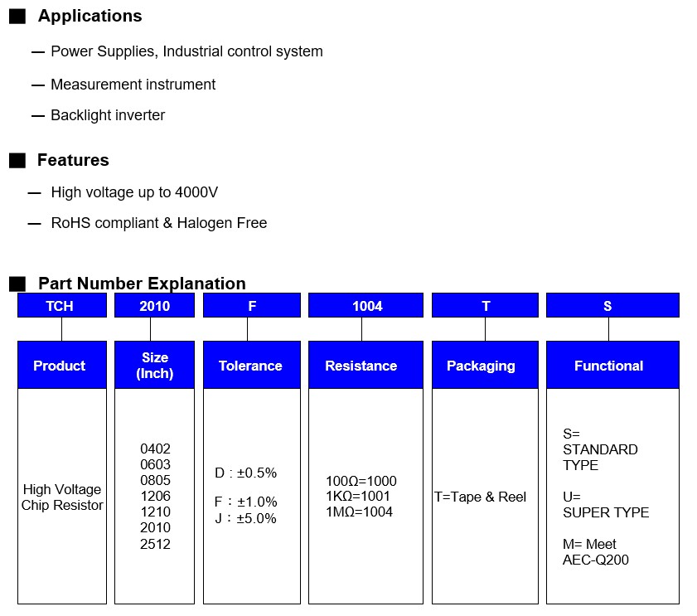Image resolution: width=697 pixels, height=616 pixels.
Task: Click the Backlight inverter line
Action: (108, 115)
